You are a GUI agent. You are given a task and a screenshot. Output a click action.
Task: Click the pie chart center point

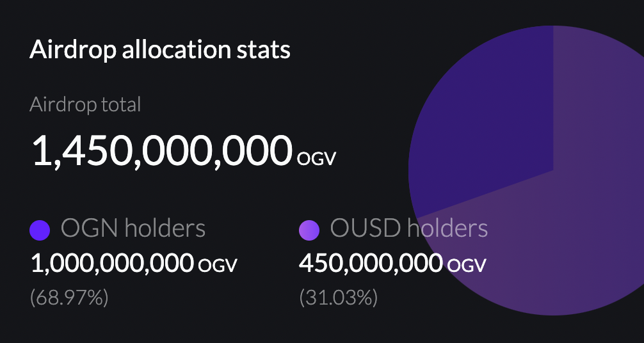pos(553,170)
